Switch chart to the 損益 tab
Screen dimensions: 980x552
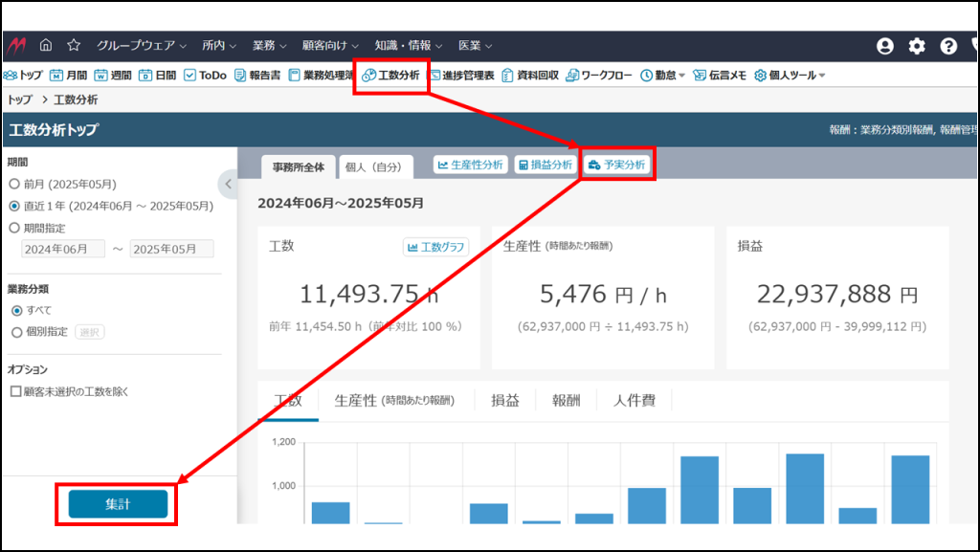pyautogui.click(x=504, y=401)
